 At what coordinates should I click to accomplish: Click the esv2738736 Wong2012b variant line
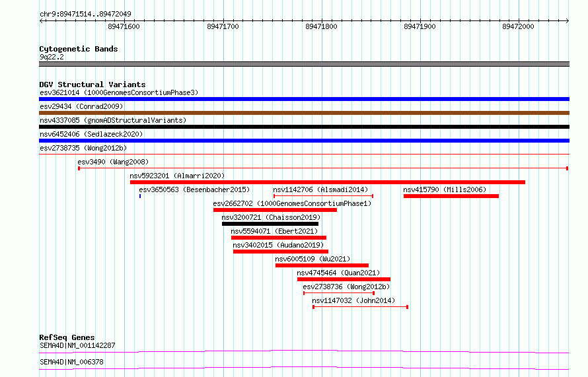(339, 293)
